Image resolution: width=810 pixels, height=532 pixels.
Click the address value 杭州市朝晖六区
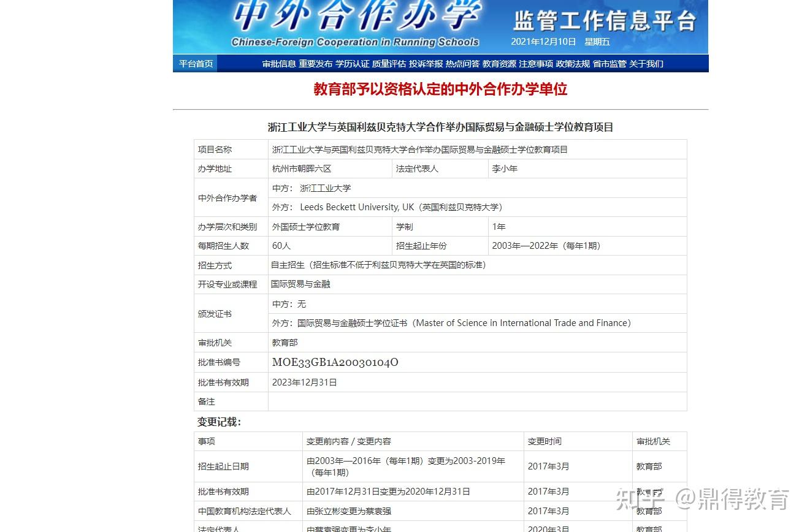click(302, 169)
